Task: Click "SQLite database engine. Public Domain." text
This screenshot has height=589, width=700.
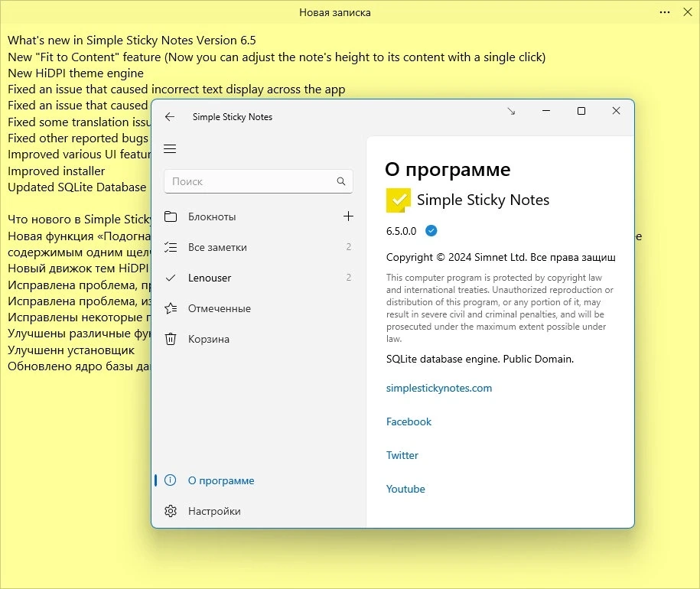Action: click(480, 360)
